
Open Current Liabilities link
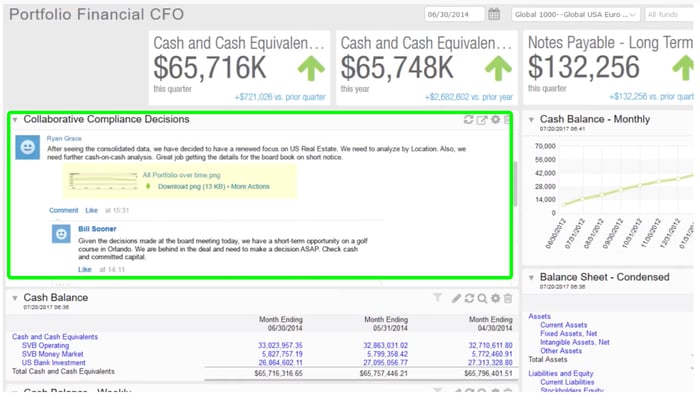[x=567, y=382]
